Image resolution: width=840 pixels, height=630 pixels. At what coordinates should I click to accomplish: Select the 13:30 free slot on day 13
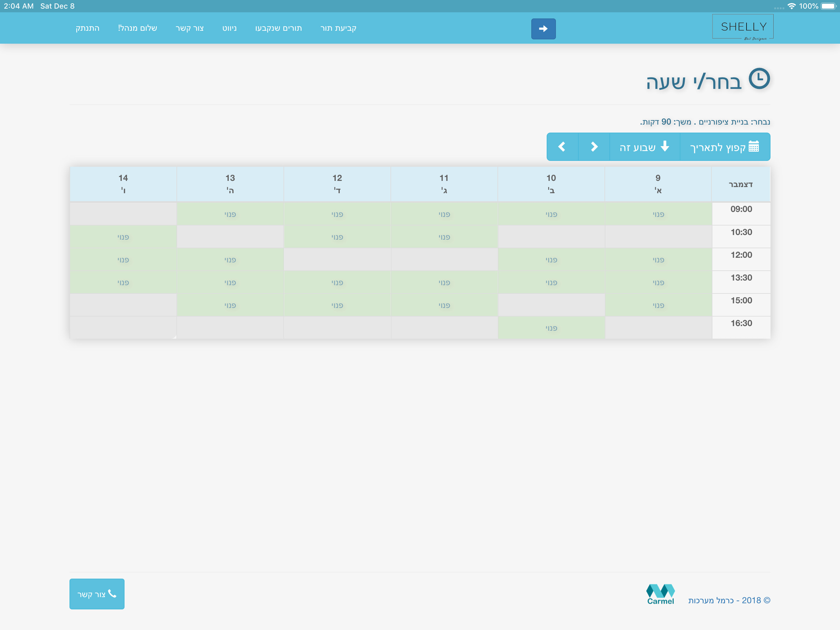(230, 282)
